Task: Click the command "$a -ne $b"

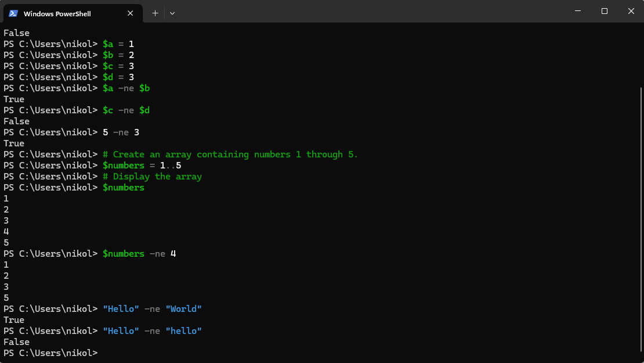Action: [126, 88]
